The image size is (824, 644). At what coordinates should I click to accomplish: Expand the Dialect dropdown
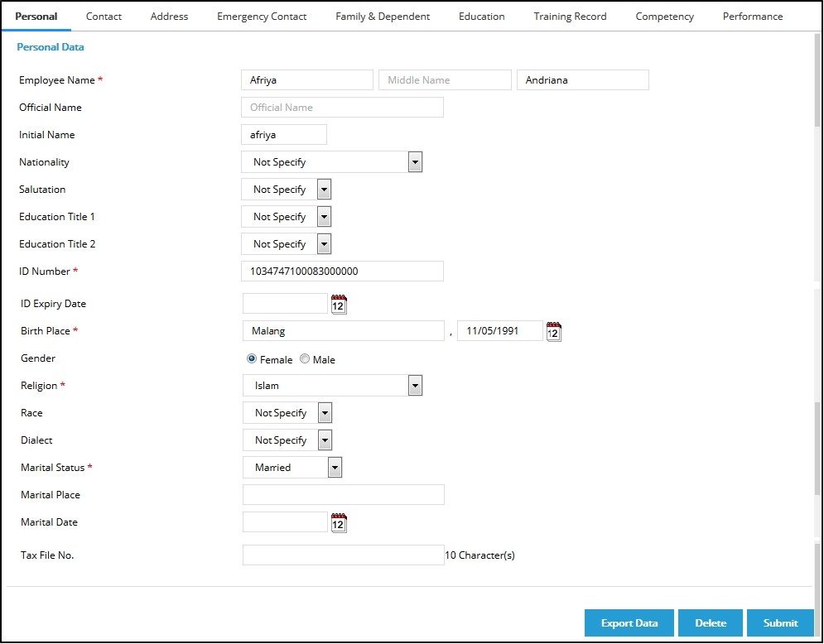point(287,440)
